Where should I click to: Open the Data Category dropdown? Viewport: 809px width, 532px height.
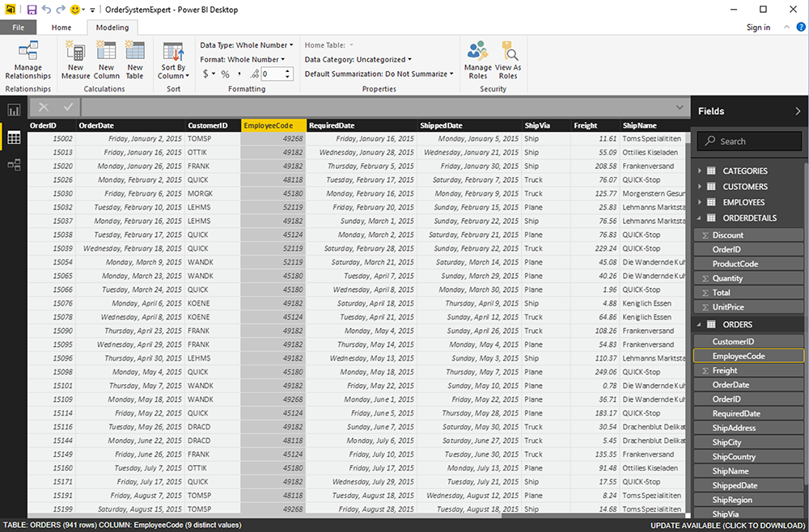(x=358, y=59)
